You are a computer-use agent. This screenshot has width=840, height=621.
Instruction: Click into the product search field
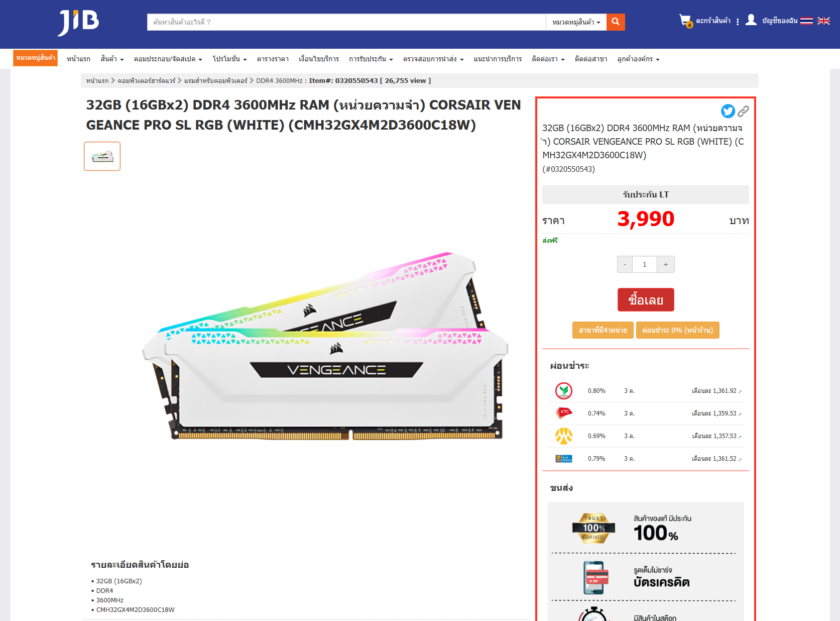[346, 22]
